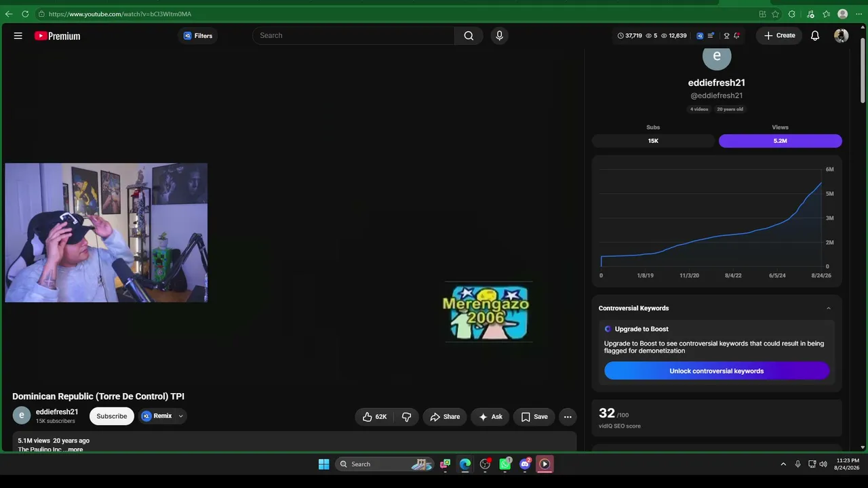The height and width of the screenshot is (488, 868).
Task: Select the Views 5.2M tab
Action: [x=781, y=141]
